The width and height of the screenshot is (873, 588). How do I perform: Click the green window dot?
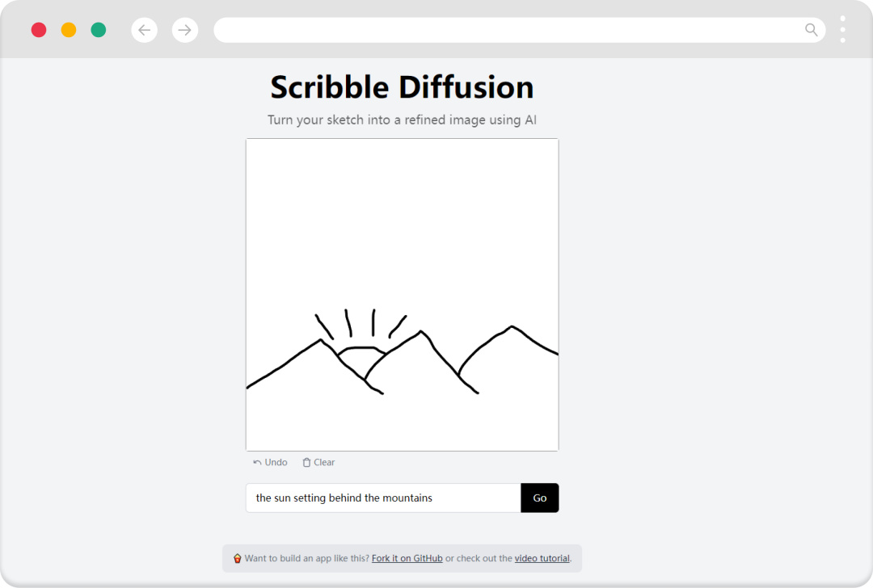pos(99,30)
